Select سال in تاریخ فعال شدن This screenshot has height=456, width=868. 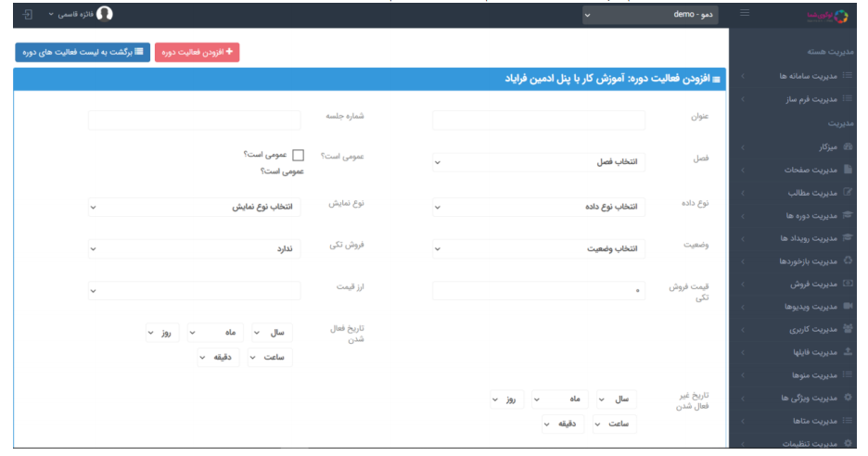coord(272,333)
